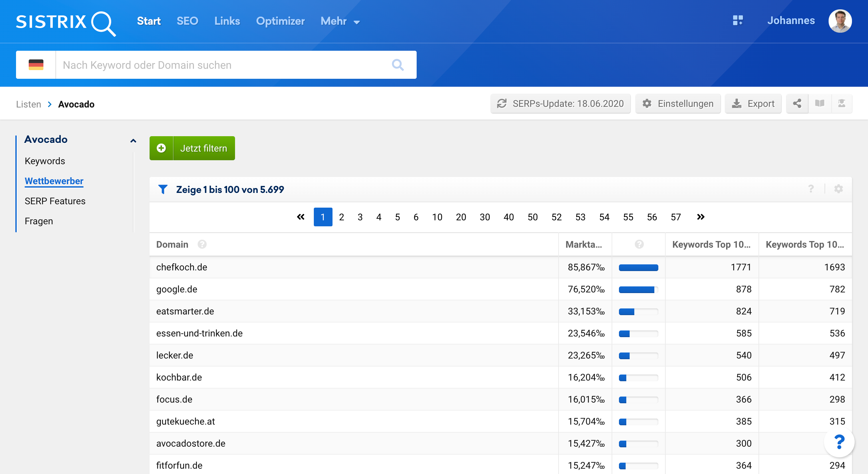Click the table settings gear icon
Image resolution: width=868 pixels, height=474 pixels.
click(838, 189)
